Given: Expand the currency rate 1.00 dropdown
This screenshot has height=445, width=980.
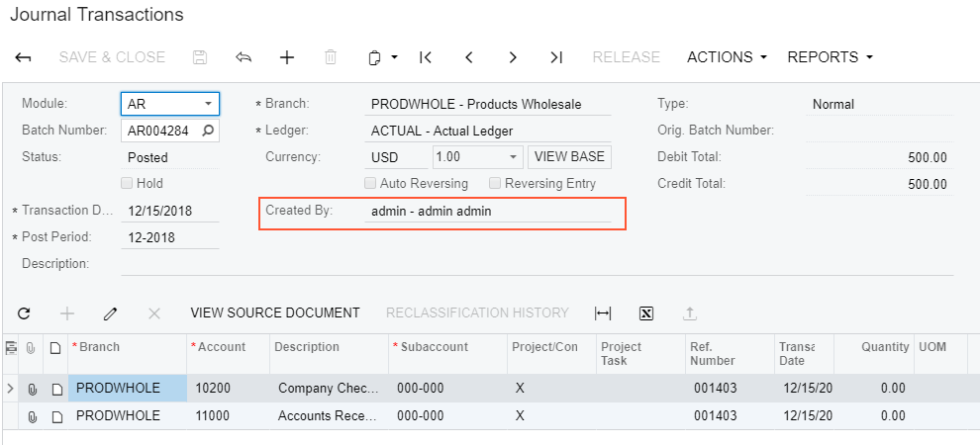Looking at the screenshot, I should pos(513,157).
